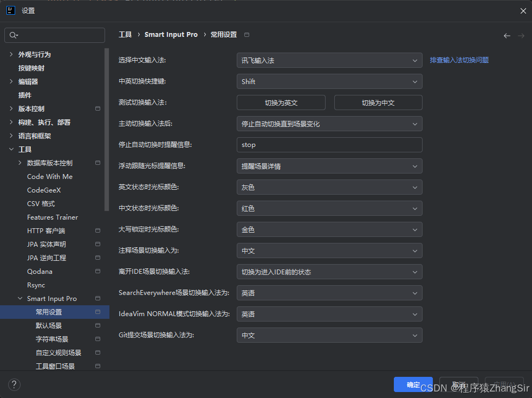The image size is (532, 398).
Task: Expand the 语言和框架 tree node
Action: tap(11, 136)
